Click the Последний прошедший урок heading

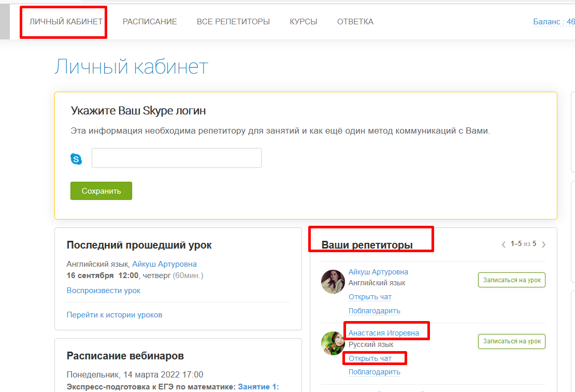click(x=139, y=245)
